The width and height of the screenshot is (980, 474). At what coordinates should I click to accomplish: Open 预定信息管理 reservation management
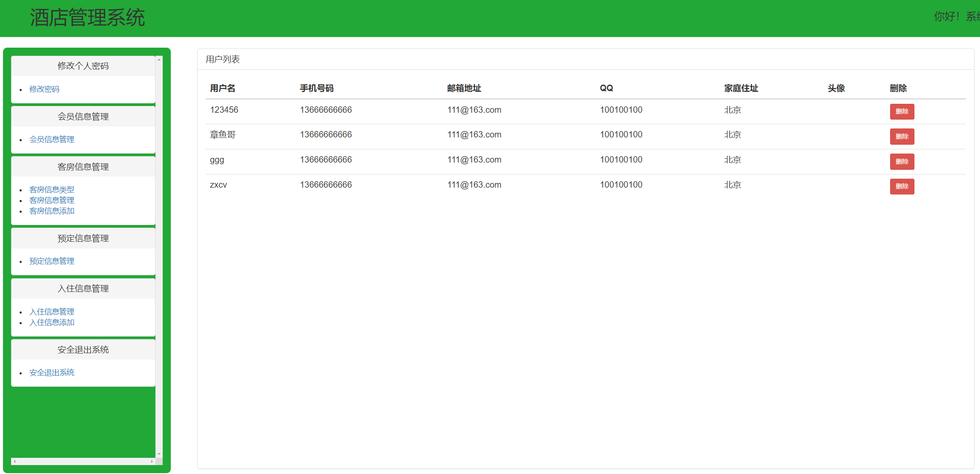[x=52, y=261]
